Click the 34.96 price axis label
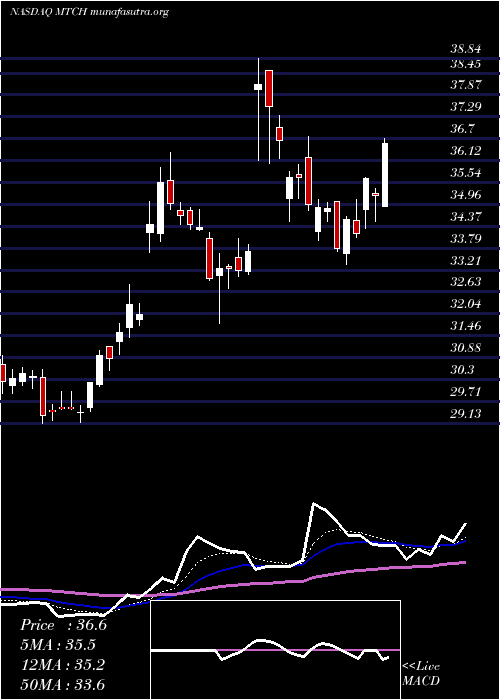The image size is (500, 700). tap(466, 195)
